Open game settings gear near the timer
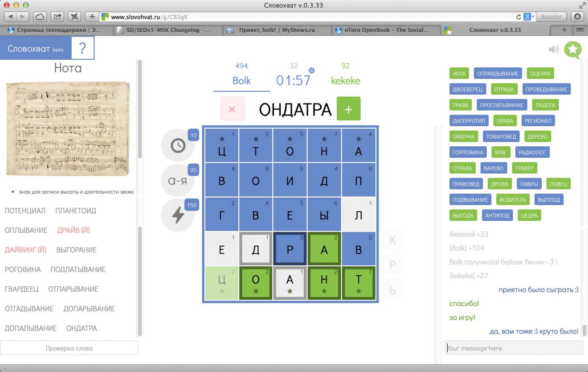The width and height of the screenshot is (588, 372). point(312,70)
